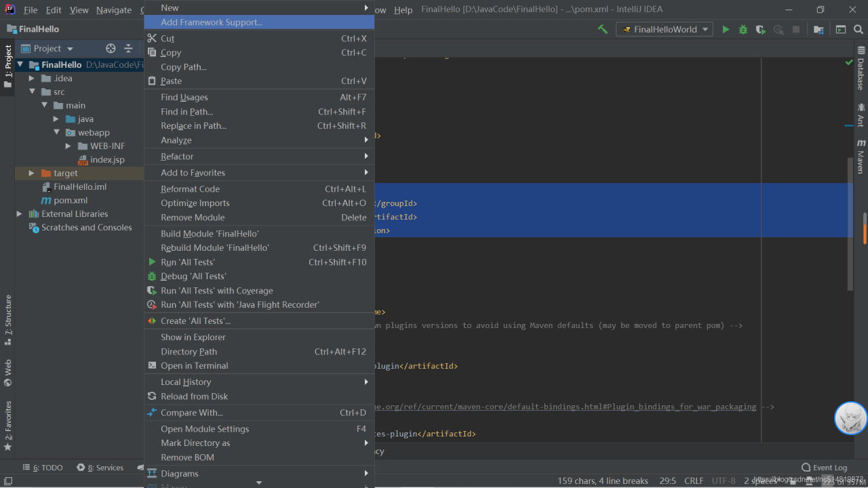Click scissors icon beside Cut
Viewport: 868px width, 488px height.
tap(152, 38)
